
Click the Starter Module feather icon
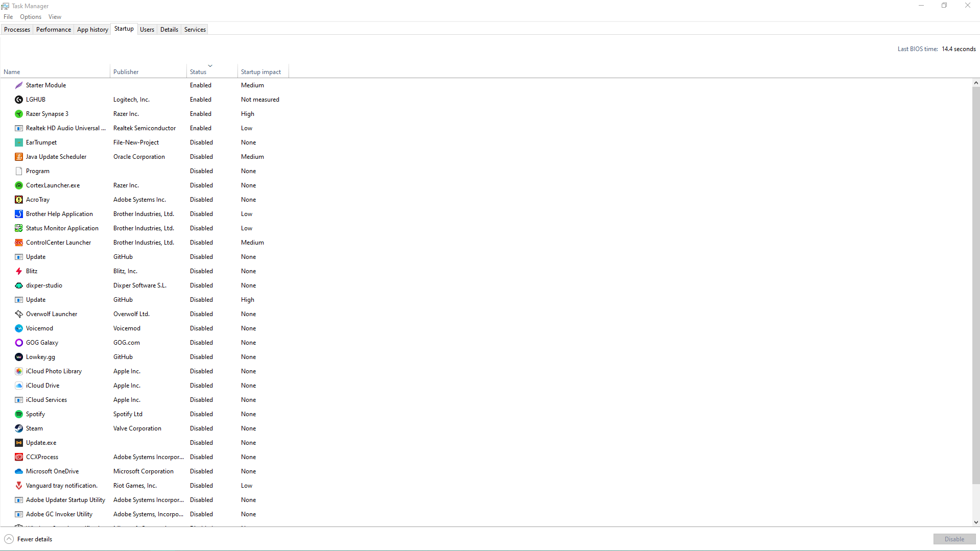[19, 85]
